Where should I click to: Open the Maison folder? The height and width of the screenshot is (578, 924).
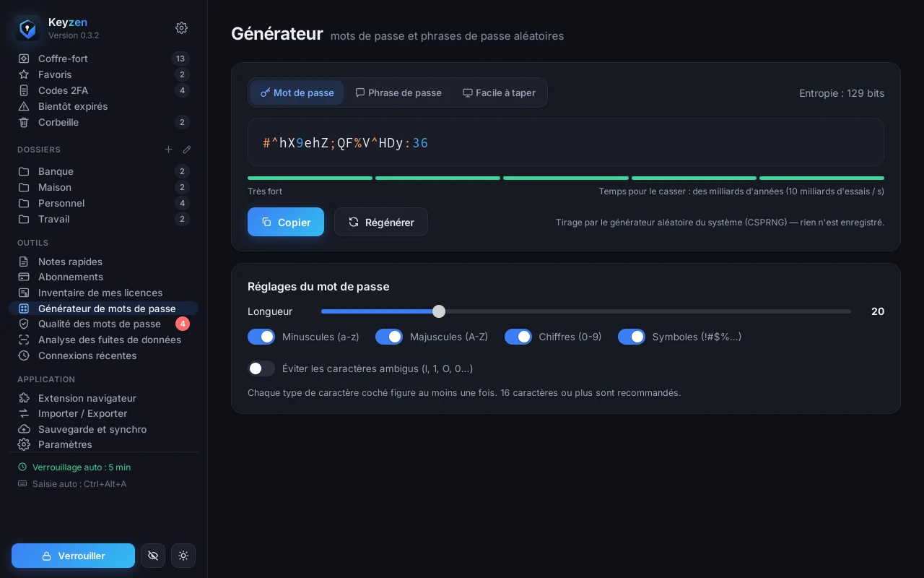coord(104,187)
